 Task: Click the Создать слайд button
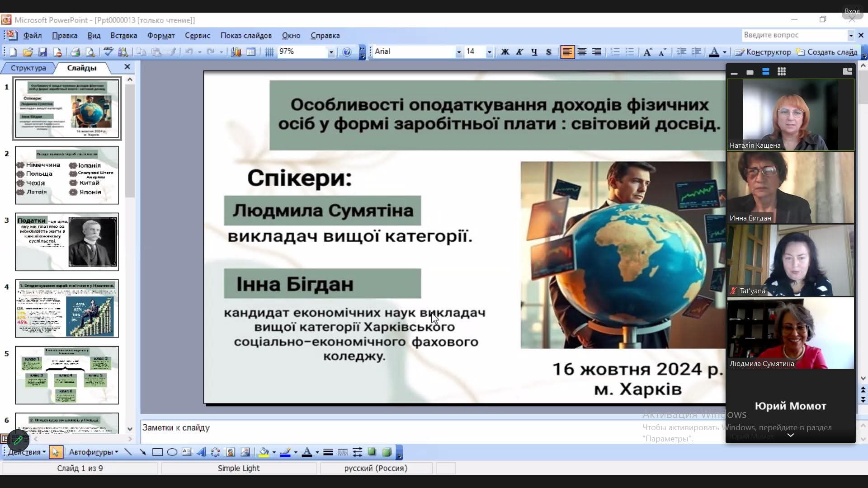pyautogui.click(x=827, y=52)
